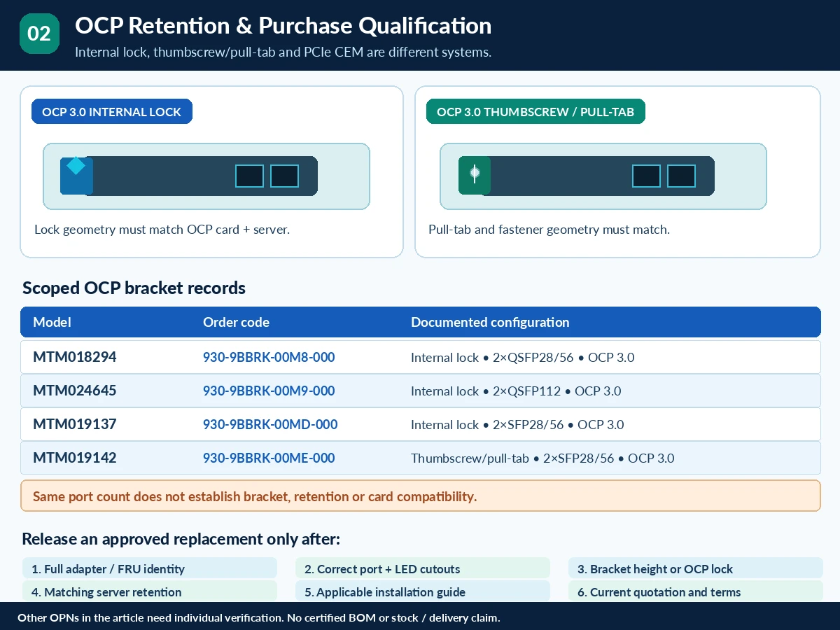The image size is (840, 630).
Task: Click the Release an approved replacement heading
Action: click(181, 539)
